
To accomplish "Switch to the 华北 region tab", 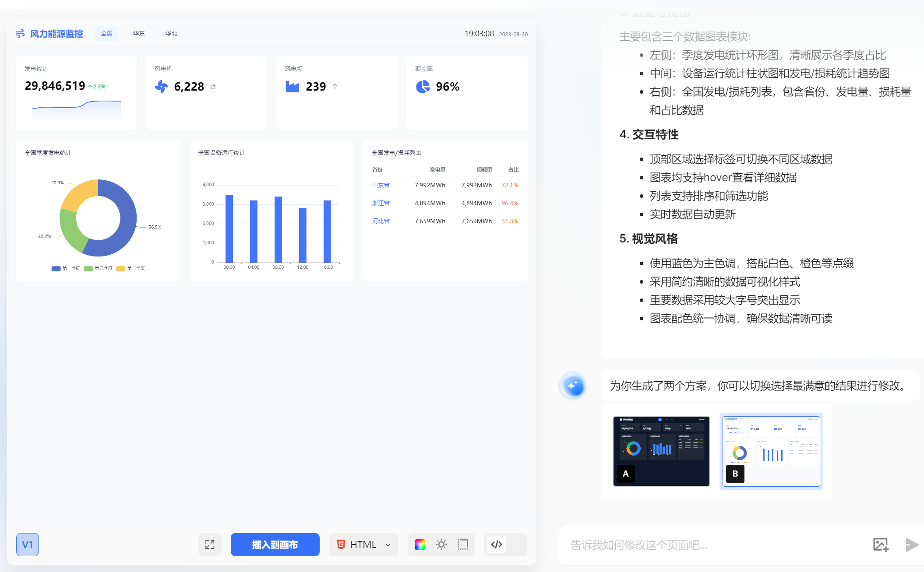I will 171,33.
